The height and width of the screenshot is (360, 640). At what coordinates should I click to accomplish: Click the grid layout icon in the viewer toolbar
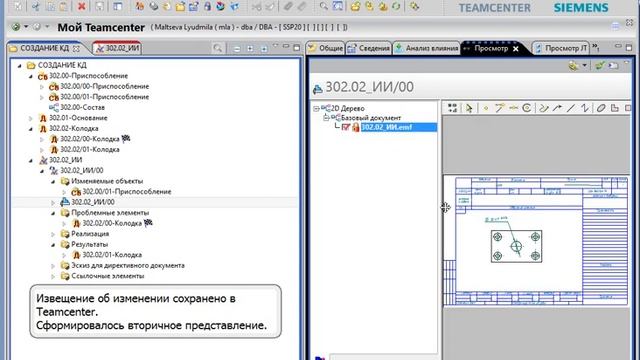coord(452,108)
